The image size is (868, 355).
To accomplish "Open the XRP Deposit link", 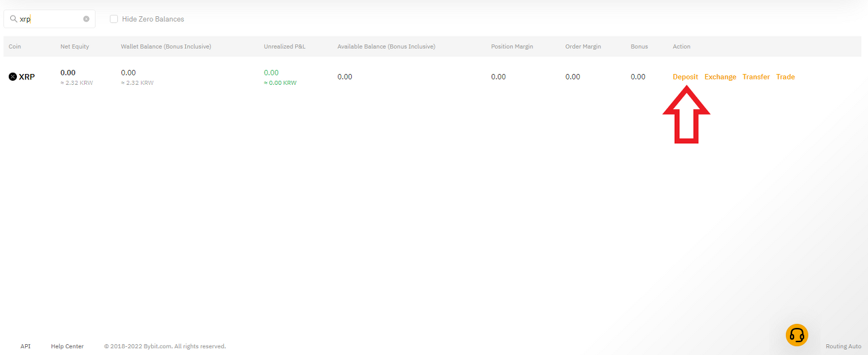I will (x=685, y=77).
